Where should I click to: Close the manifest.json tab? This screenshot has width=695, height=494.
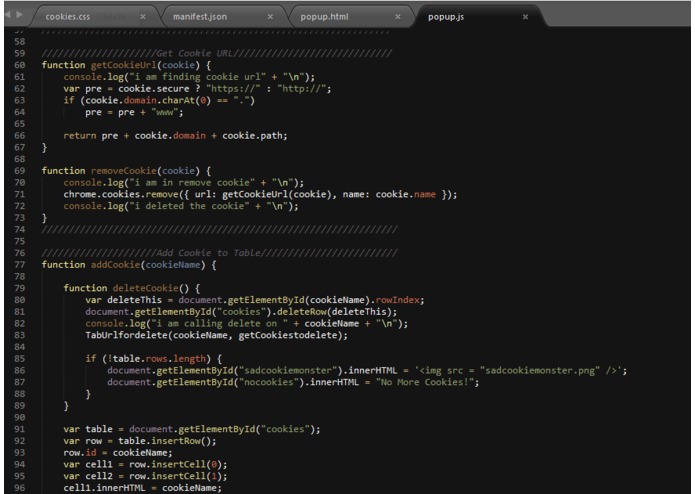(270, 17)
